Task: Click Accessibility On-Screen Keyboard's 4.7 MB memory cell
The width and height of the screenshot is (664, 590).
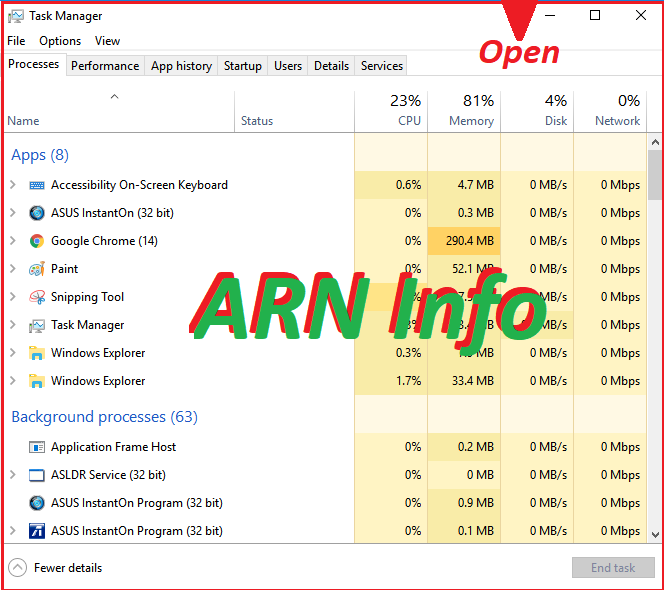Action: (464, 185)
